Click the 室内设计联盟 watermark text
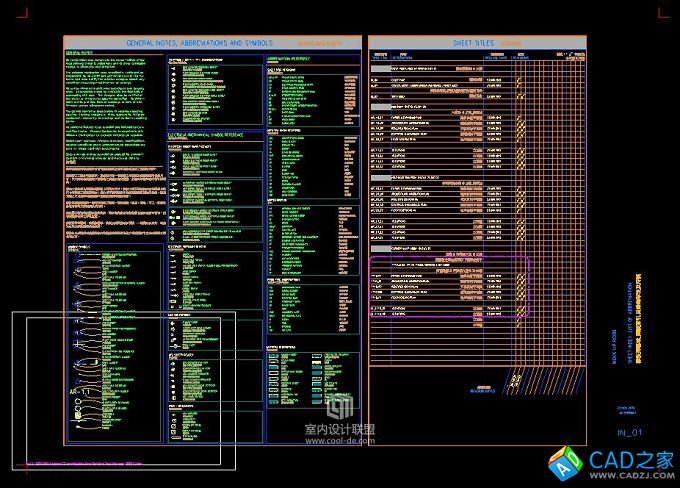The image size is (680, 488). tap(340, 429)
